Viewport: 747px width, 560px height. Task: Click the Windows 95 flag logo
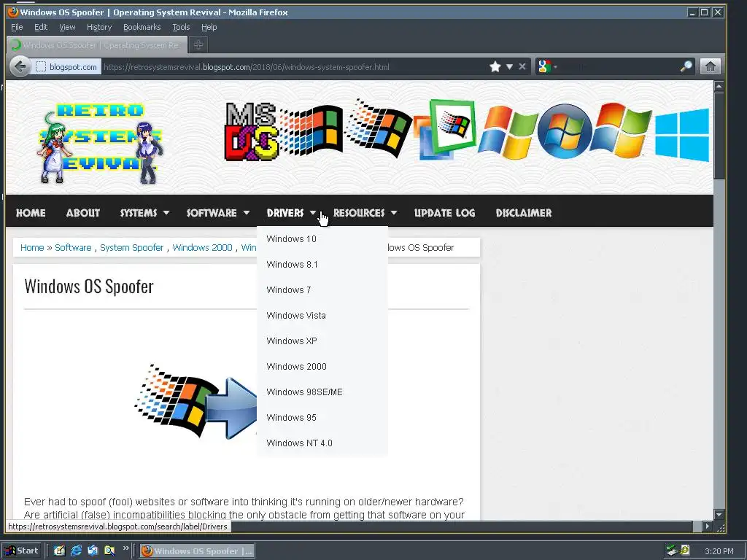click(x=379, y=128)
